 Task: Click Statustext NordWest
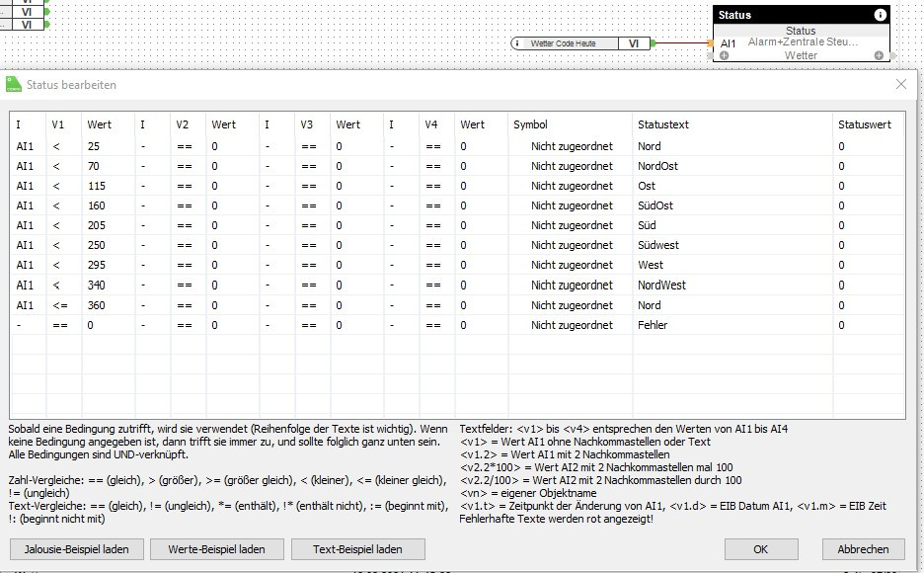point(661,286)
